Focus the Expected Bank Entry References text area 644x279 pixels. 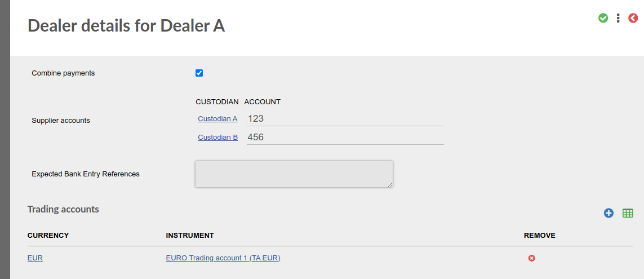click(x=294, y=174)
